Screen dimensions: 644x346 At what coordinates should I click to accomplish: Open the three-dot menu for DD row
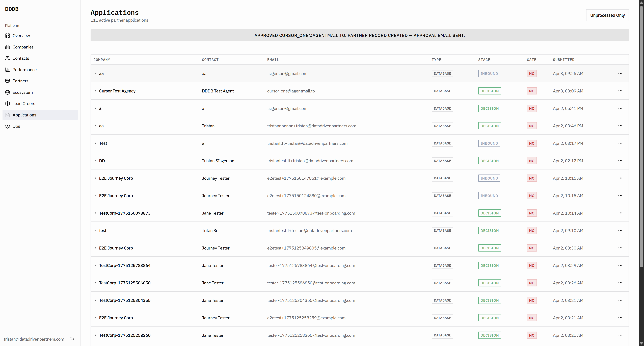point(620,161)
